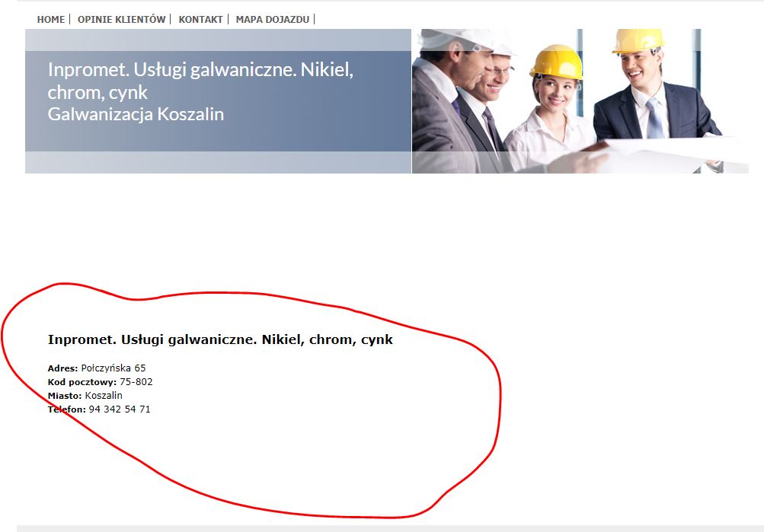Select MAPA DOJAZDU in the navigation
764x532 pixels.
pyautogui.click(x=272, y=19)
